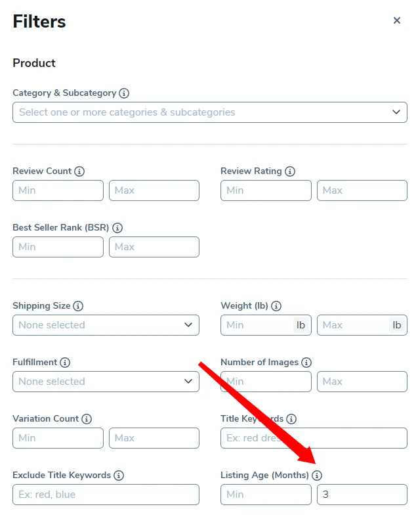Open the Fulfillment info tooltip
This screenshot has width=416, height=532.
65,362
